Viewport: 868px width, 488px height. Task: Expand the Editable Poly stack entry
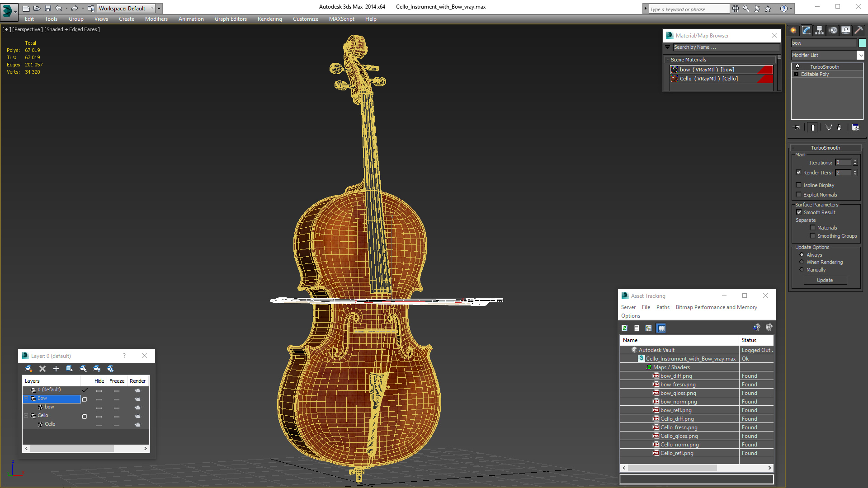click(x=796, y=74)
